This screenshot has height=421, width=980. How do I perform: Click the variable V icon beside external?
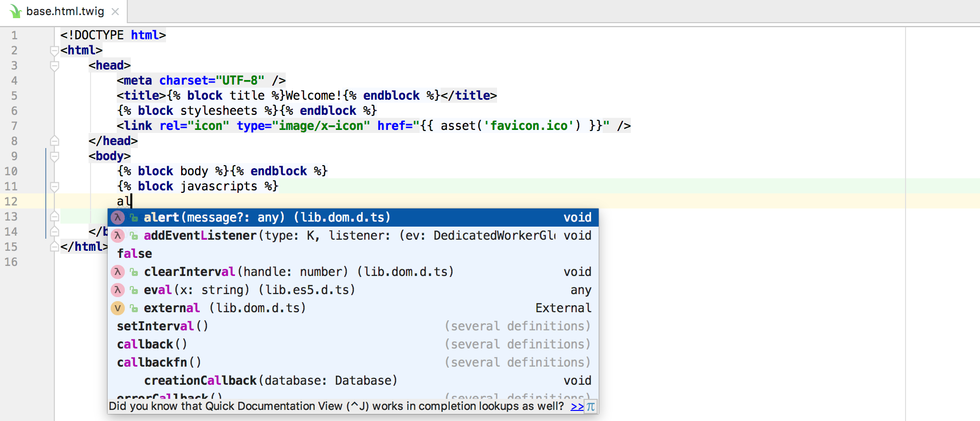pos(118,308)
